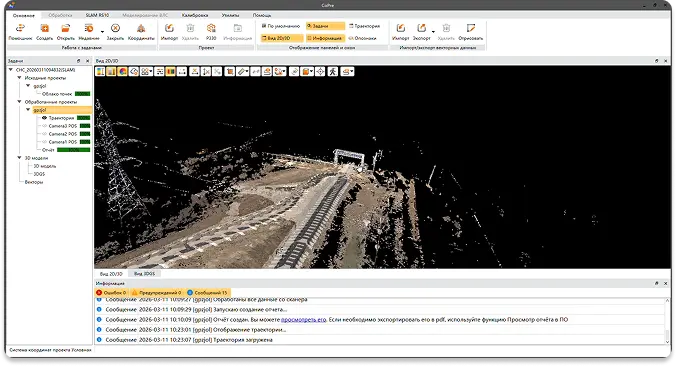Close the Информация panel

(x=666, y=283)
